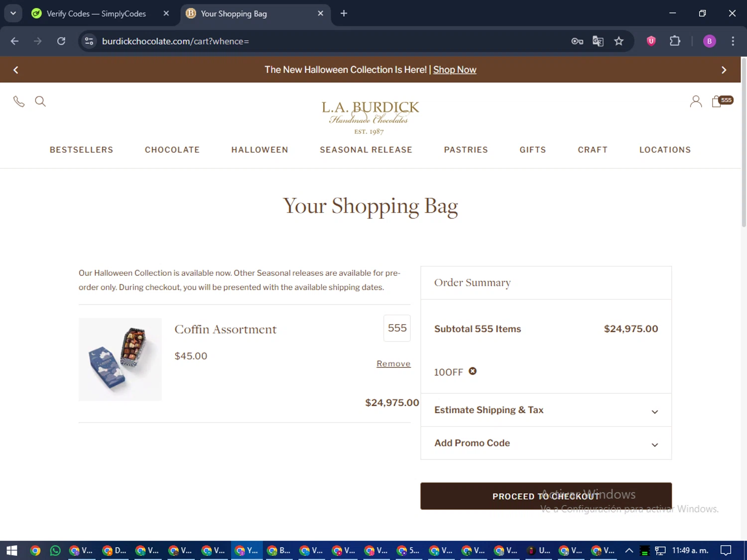Open the Chrome profile avatar B

[709, 41]
